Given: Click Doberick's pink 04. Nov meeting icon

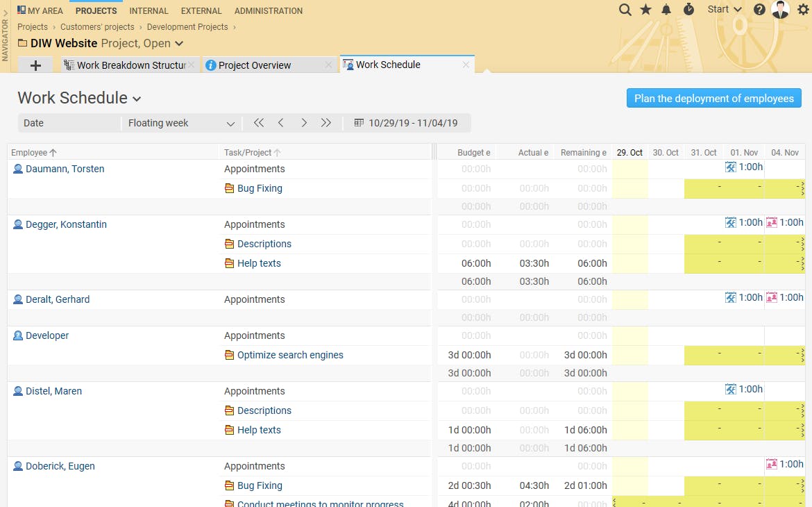Looking at the screenshot, I should (x=772, y=465).
